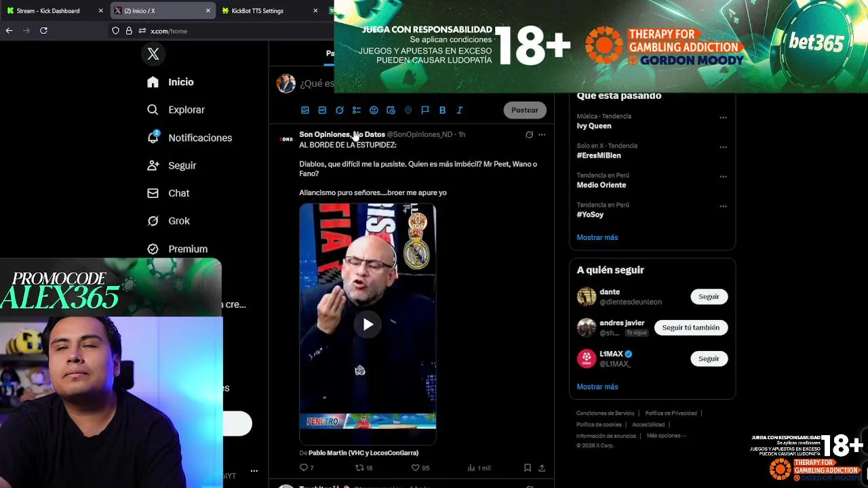
Task: Open Notificaciones in the sidebar
Action: coord(190,138)
